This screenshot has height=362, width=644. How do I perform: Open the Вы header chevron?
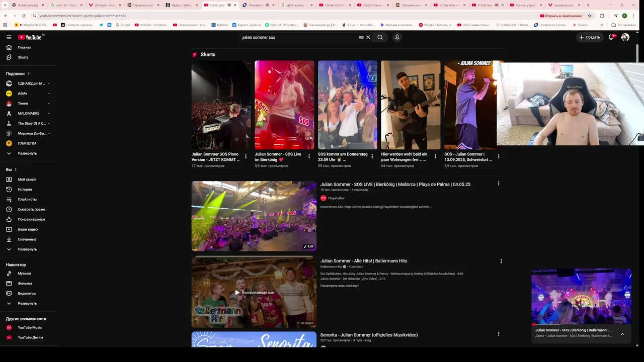(16, 169)
